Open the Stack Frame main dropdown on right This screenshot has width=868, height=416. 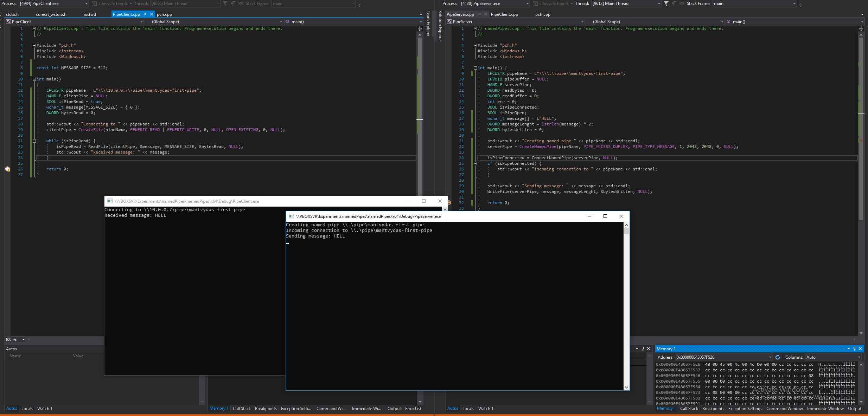[x=794, y=4]
